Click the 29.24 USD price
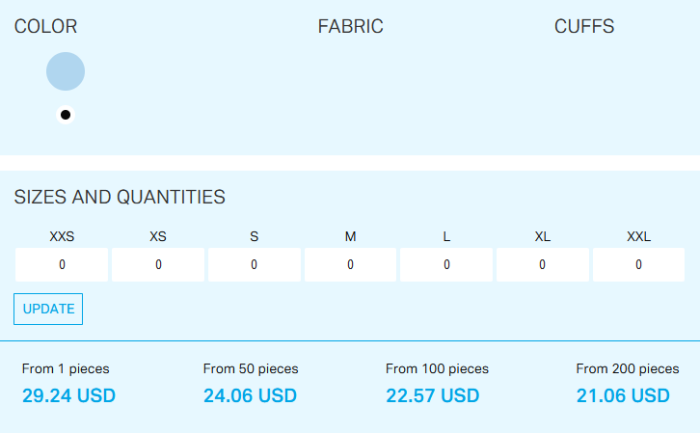700x433 pixels. pos(68,396)
